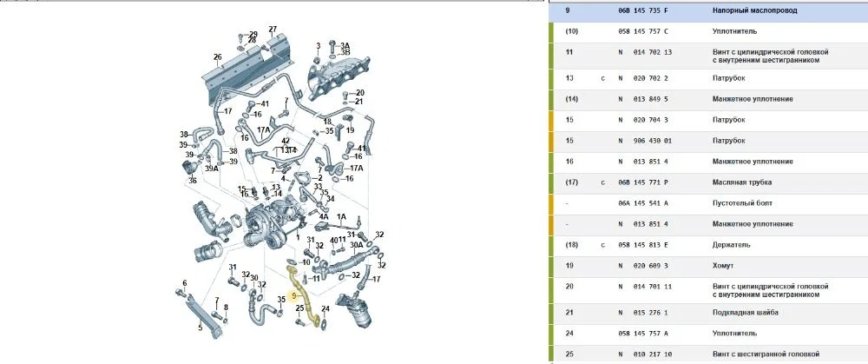Select part number N 013 849 5

pyautogui.click(x=642, y=99)
